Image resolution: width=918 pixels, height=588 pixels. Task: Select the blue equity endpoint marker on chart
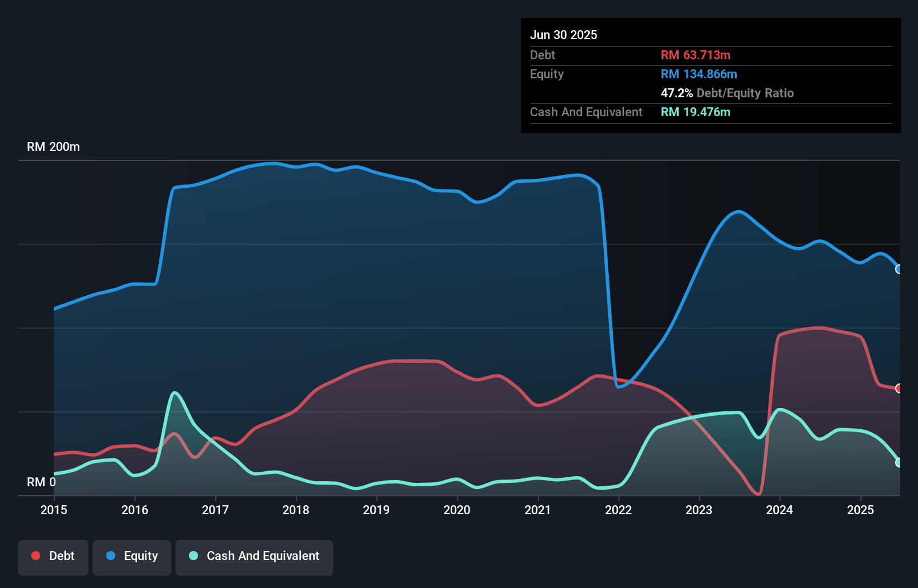tap(898, 270)
